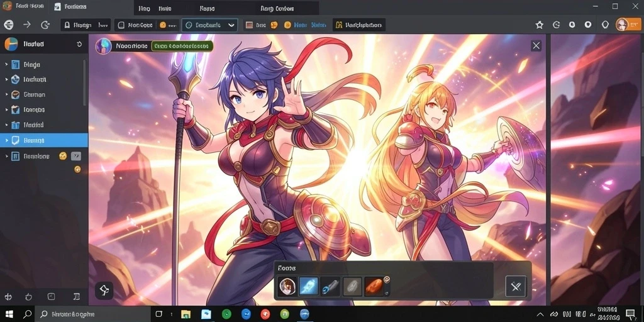Open File Explorer from the taskbar
The height and width of the screenshot is (322, 644).
[x=186, y=314]
